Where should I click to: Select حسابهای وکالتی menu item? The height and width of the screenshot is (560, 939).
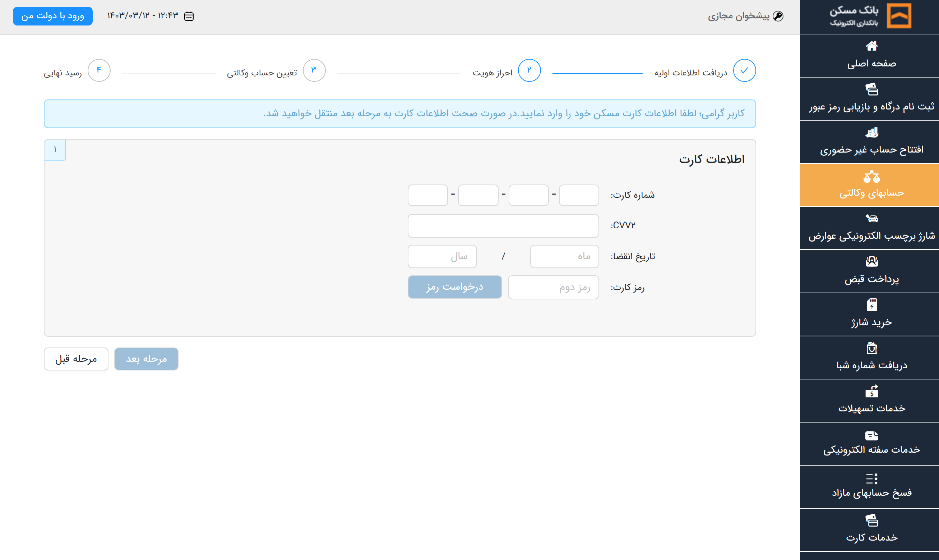869,185
